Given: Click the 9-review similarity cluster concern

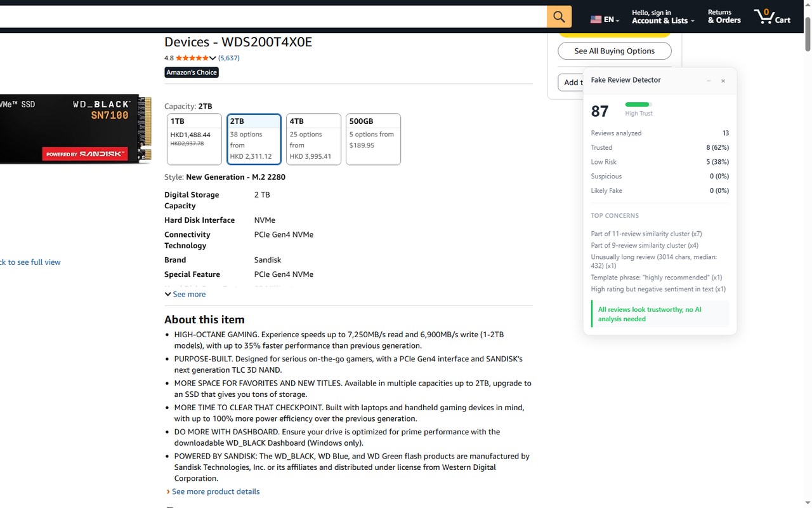Looking at the screenshot, I should [645, 245].
